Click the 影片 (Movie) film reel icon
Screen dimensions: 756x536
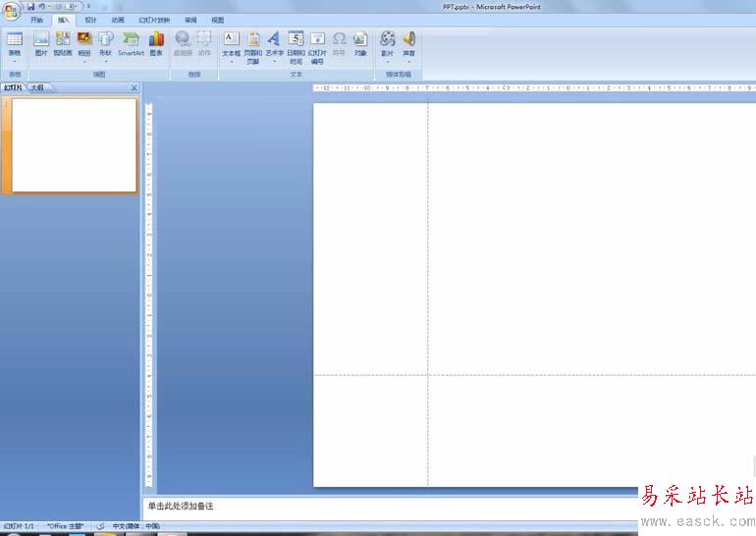coord(387,38)
